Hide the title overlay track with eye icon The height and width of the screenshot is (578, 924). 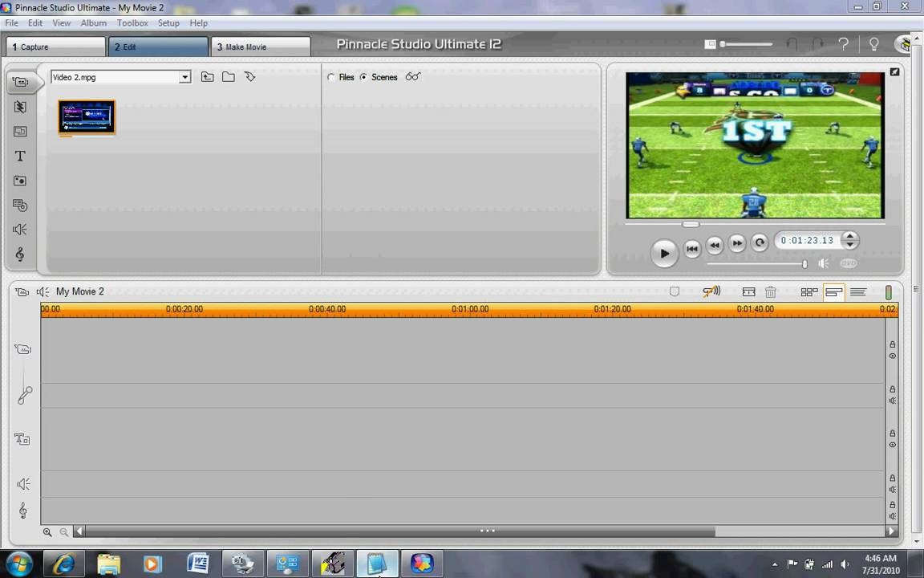892,446
